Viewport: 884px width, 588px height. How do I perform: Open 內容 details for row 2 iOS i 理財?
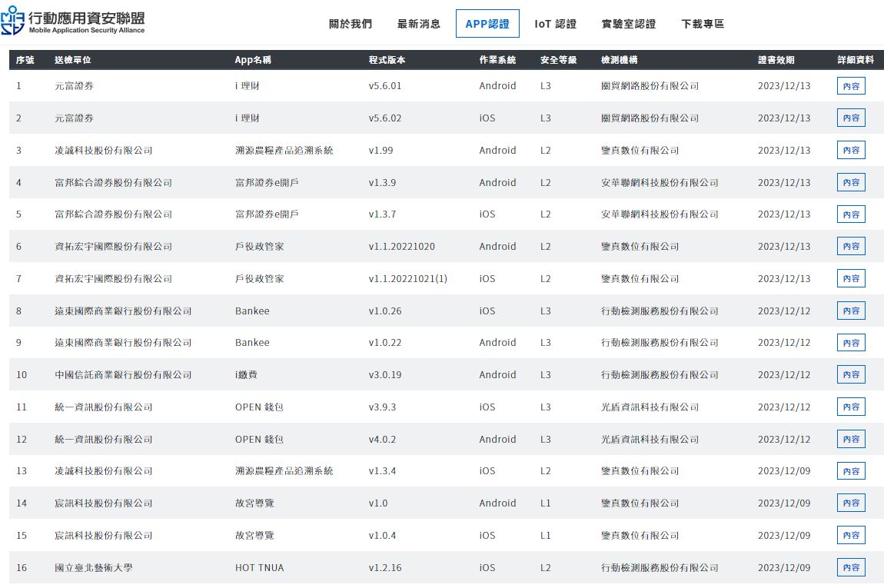851,118
